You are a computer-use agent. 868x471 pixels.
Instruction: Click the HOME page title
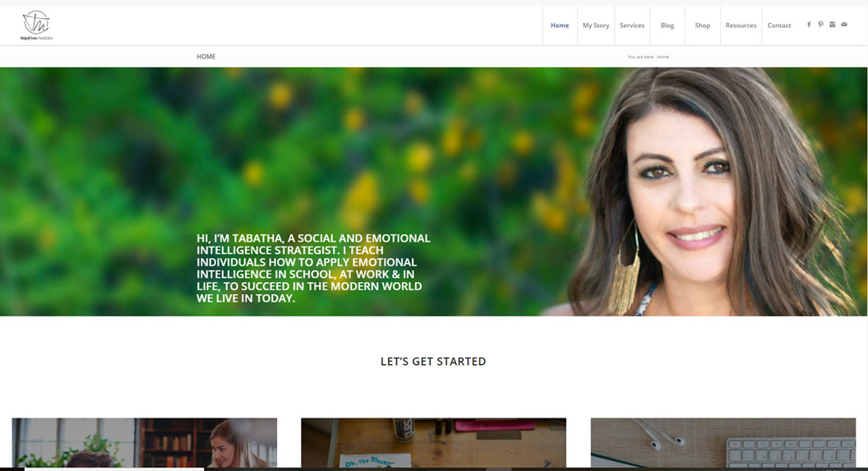tap(206, 57)
